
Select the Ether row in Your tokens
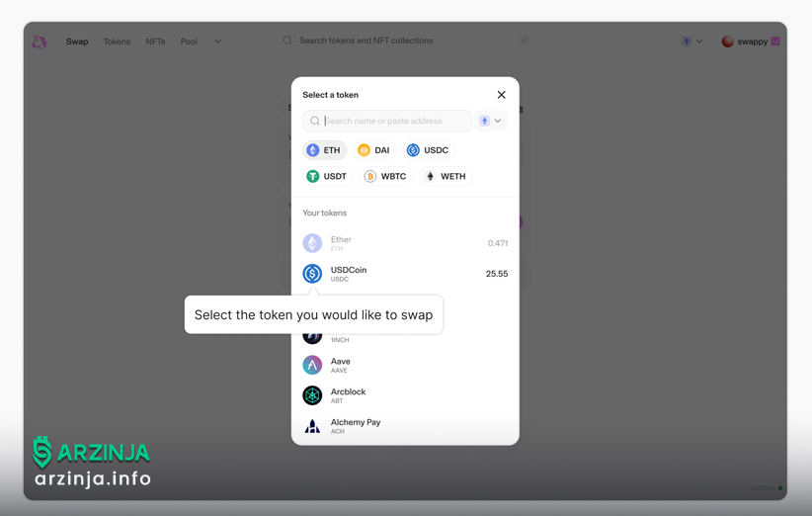point(405,243)
